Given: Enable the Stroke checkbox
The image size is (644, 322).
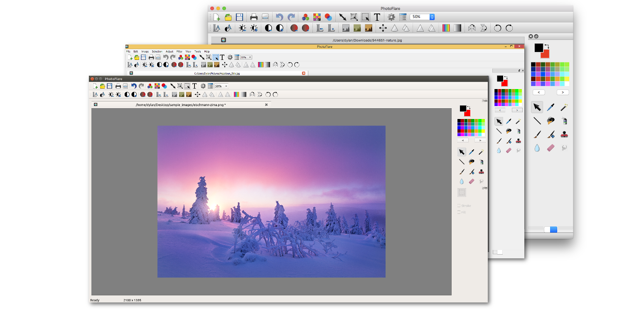Looking at the screenshot, I should 459,206.
